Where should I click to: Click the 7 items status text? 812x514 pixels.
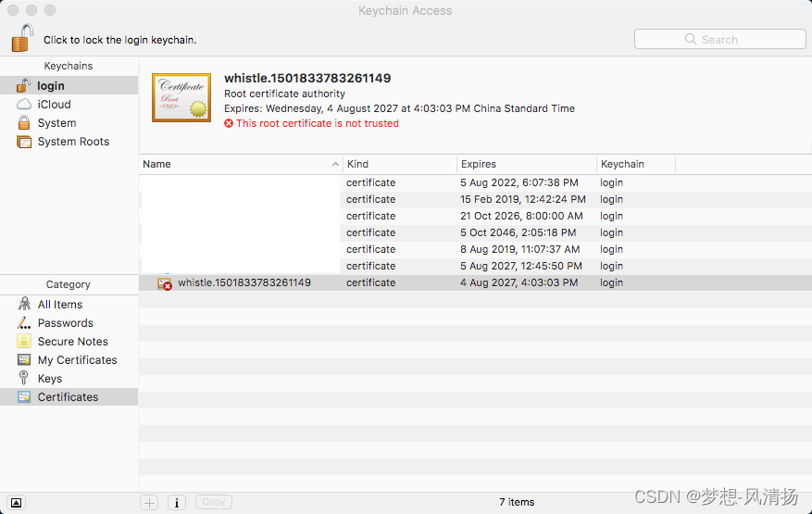pyautogui.click(x=517, y=502)
